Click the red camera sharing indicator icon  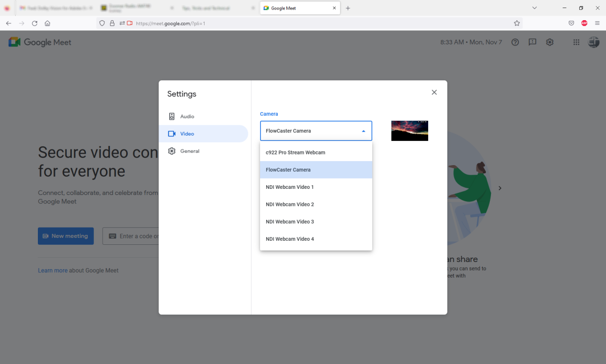pos(130,23)
